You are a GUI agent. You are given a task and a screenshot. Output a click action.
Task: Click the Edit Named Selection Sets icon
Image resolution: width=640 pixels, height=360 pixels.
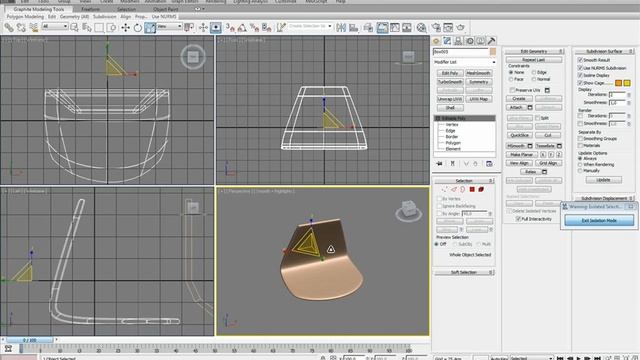pyautogui.click(x=281, y=28)
